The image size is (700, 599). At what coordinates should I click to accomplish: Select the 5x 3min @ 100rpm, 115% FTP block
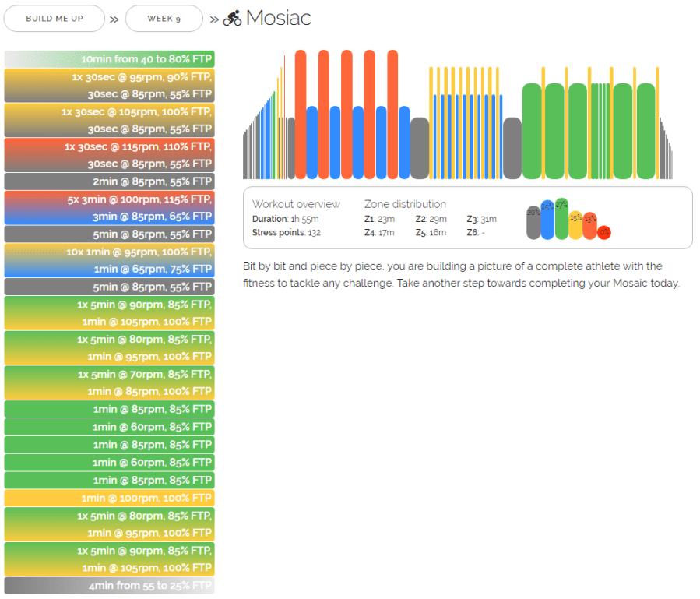pyautogui.click(x=109, y=199)
